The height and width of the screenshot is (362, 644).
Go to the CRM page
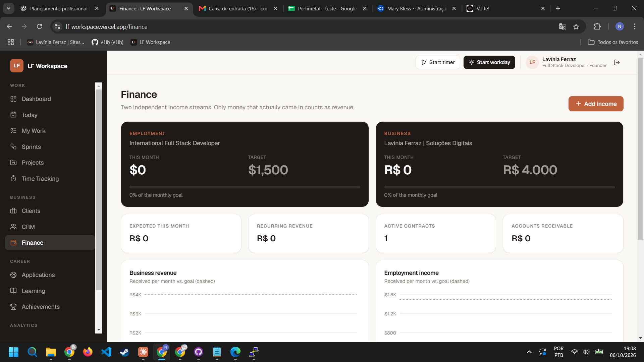(50, 227)
